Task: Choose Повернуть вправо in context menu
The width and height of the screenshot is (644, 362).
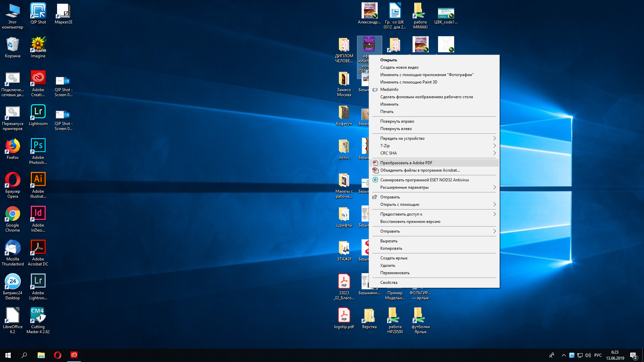Action: 434,121
